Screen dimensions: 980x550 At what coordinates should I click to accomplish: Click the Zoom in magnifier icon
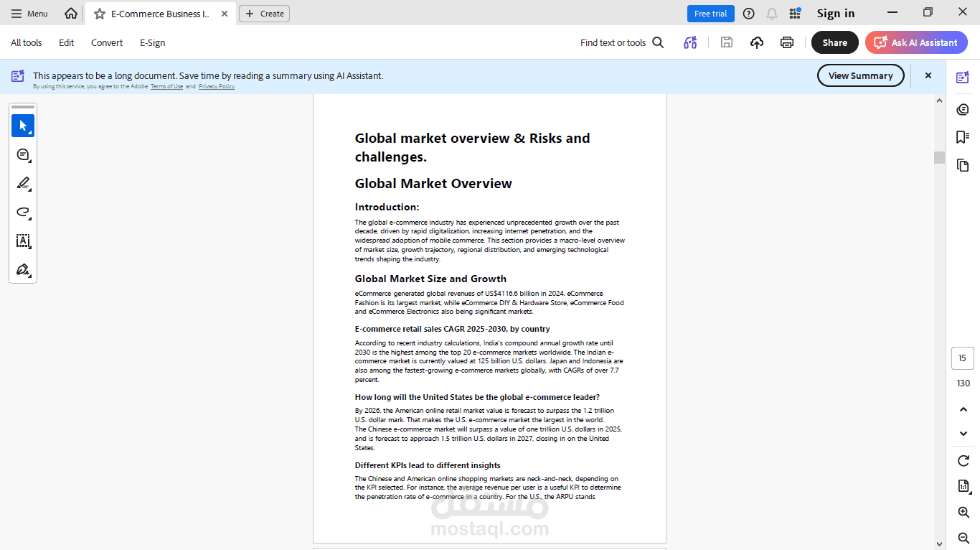pos(963,512)
